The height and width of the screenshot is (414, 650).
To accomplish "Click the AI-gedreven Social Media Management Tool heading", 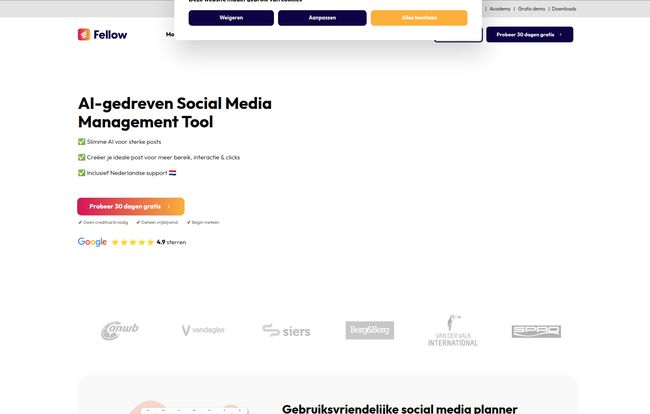I will [x=175, y=112].
